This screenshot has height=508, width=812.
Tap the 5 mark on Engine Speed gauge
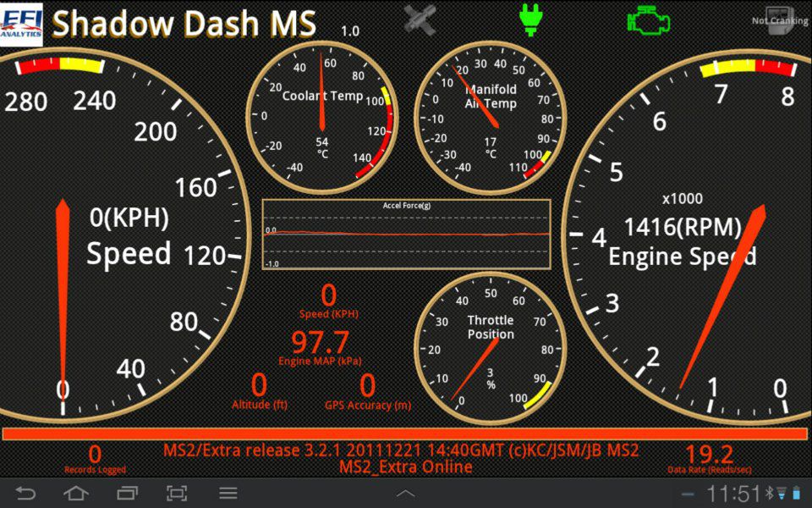tap(617, 172)
